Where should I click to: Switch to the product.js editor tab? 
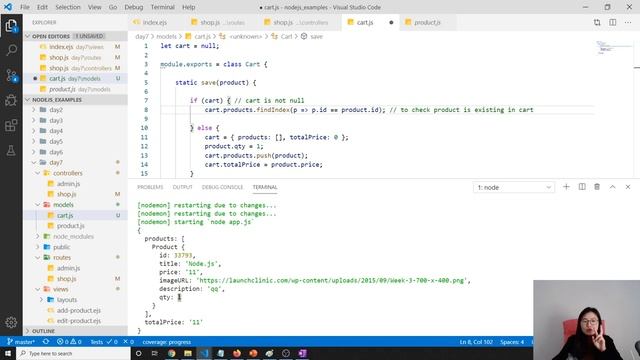click(x=427, y=22)
